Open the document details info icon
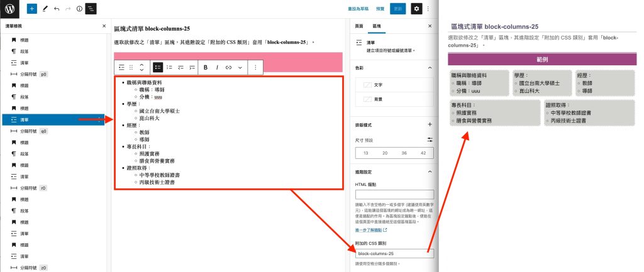The width and height of the screenshot is (644, 272). tap(79, 9)
